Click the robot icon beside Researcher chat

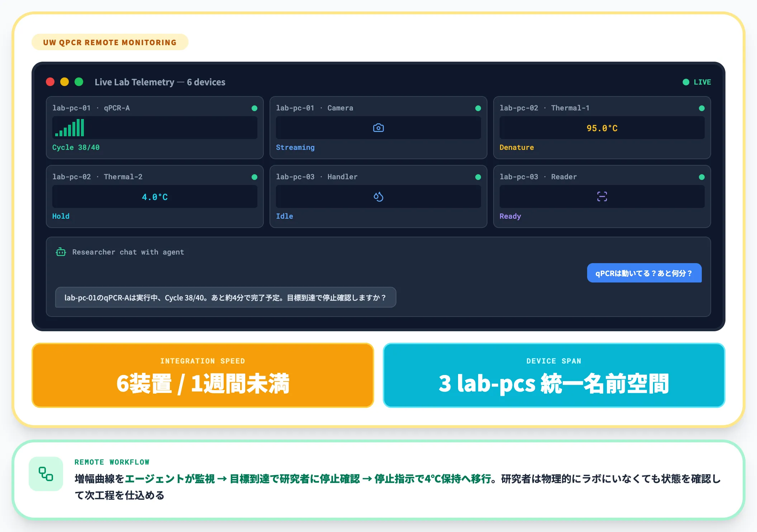coord(61,252)
